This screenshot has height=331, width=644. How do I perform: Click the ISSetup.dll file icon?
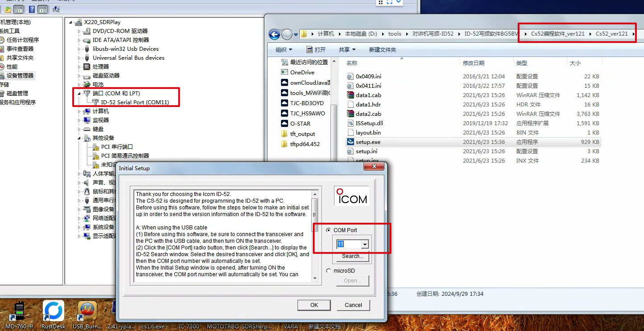(350, 123)
